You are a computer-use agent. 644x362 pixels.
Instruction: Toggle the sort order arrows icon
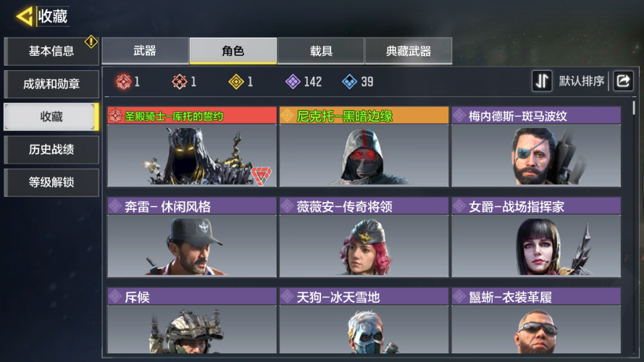click(x=542, y=81)
